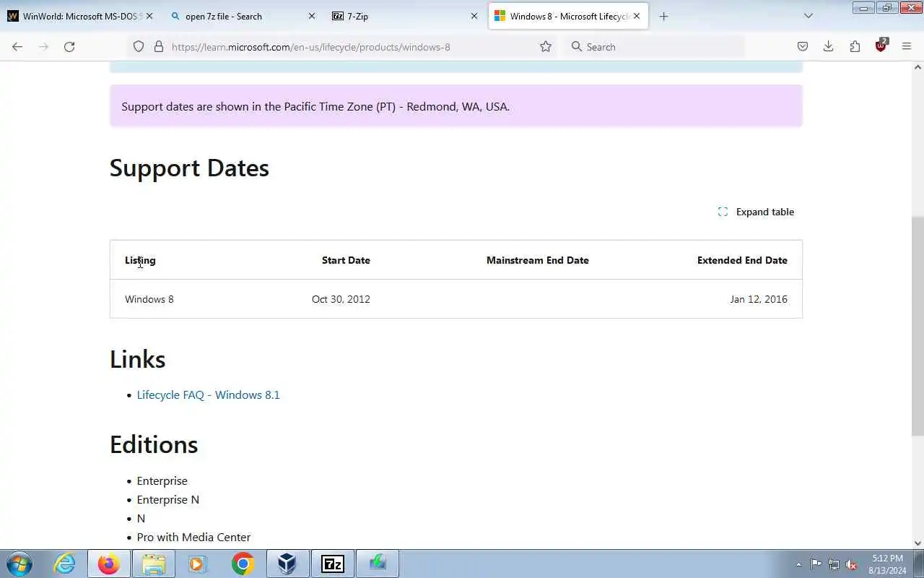The image size is (924, 578).
Task: Save page to Pocket
Action: [x=803, y=46]
